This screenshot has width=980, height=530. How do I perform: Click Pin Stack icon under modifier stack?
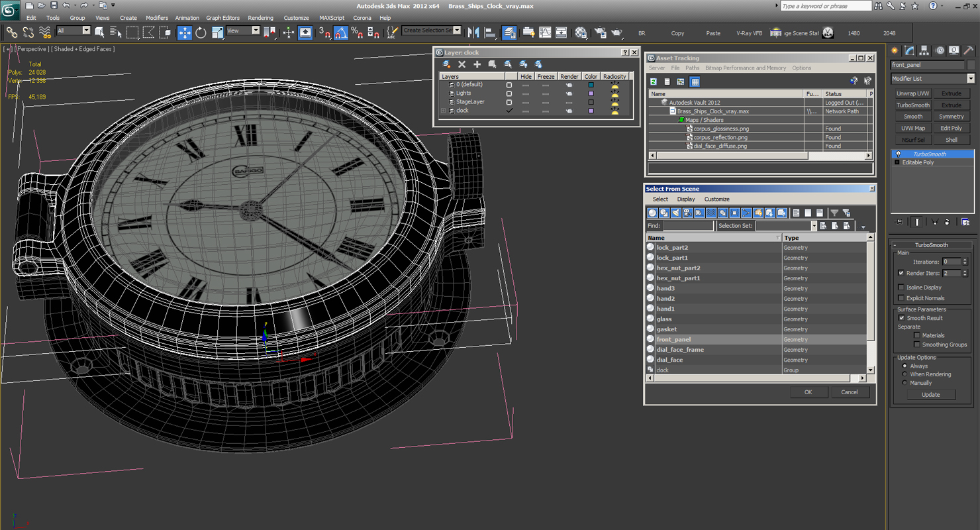pos(899,222)
